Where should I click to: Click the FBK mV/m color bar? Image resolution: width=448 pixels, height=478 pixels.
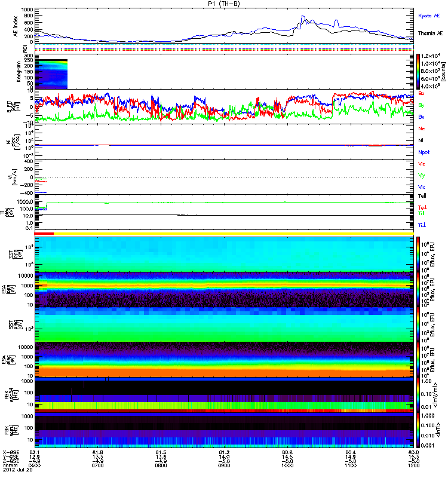point(418,395)
